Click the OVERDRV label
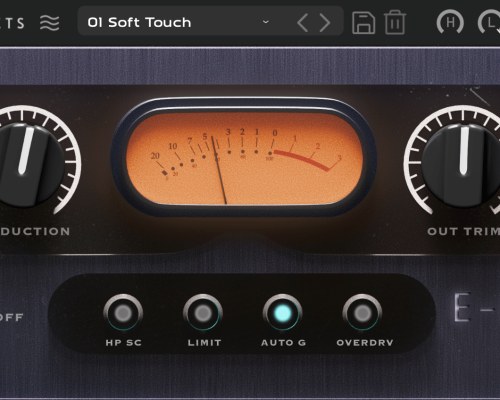Screen dimensions: 500x400 click(365, 343)
